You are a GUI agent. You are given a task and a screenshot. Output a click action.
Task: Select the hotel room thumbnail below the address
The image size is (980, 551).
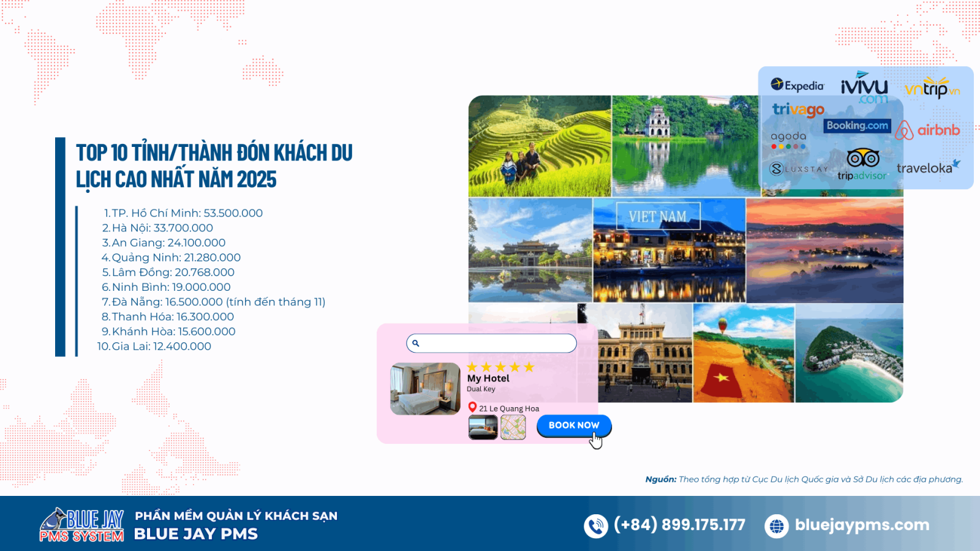[x=483, y=427]
